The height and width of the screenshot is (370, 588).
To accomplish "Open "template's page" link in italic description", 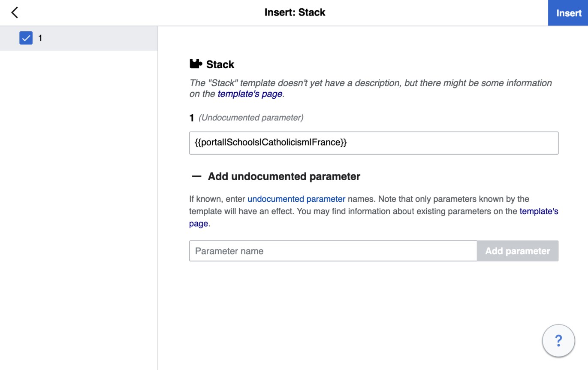I will point(250,94).
